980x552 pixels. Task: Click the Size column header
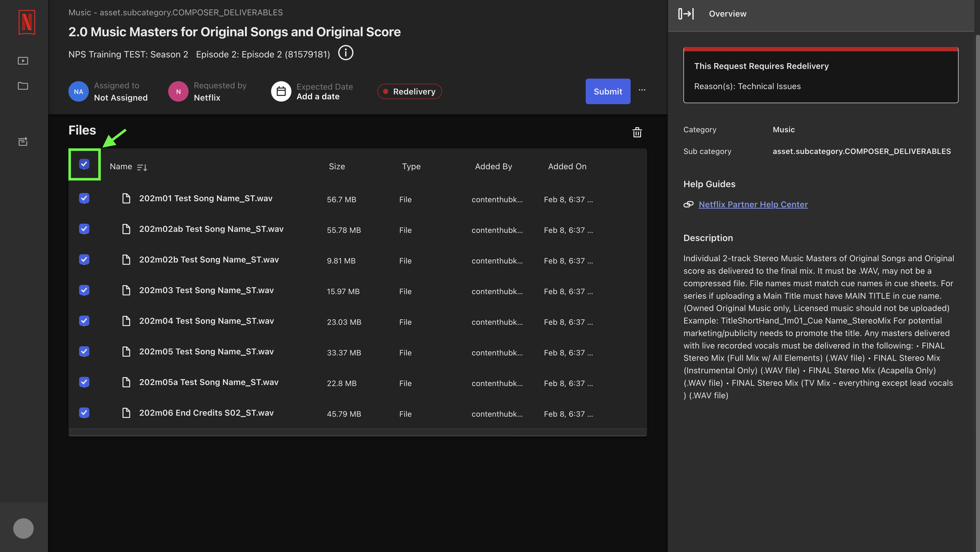coord(337,166)
